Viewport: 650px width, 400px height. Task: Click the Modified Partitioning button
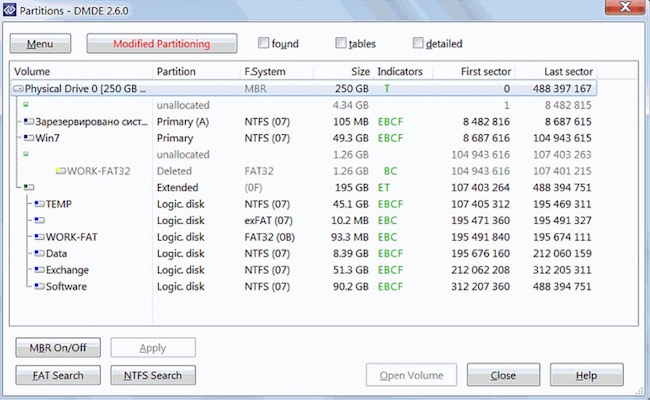pos(162,44)
